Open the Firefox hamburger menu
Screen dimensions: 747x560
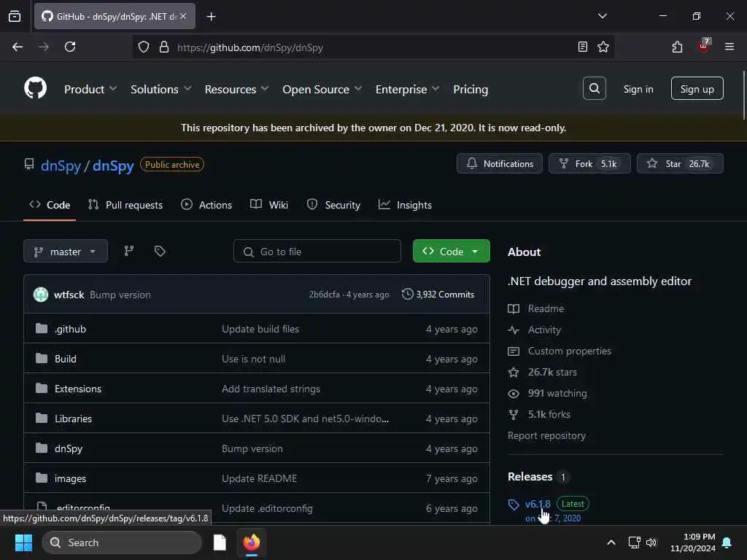pos(729,47)
